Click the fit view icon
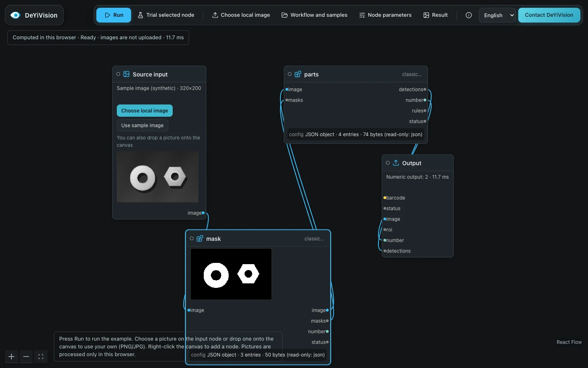 [x=41, y=357]
